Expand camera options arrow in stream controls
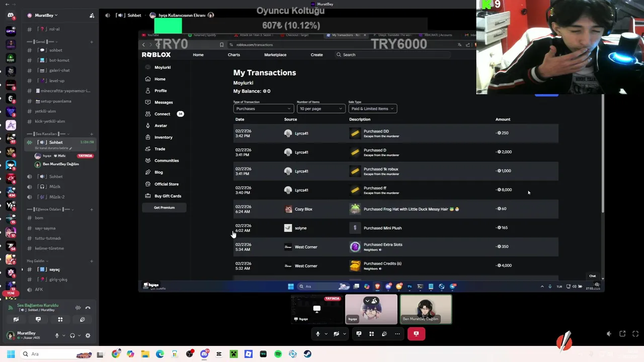The image size is (644, 362). click(x=345, y=334)
